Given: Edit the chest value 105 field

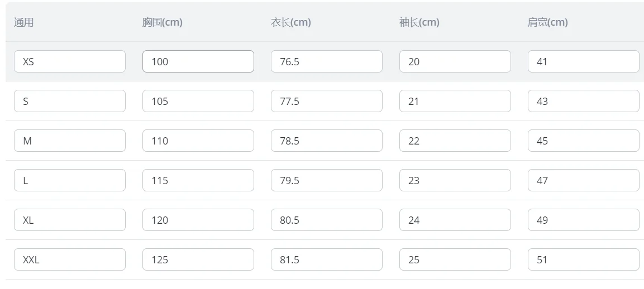Looking at the screenshot, I should tap(198, 101).
